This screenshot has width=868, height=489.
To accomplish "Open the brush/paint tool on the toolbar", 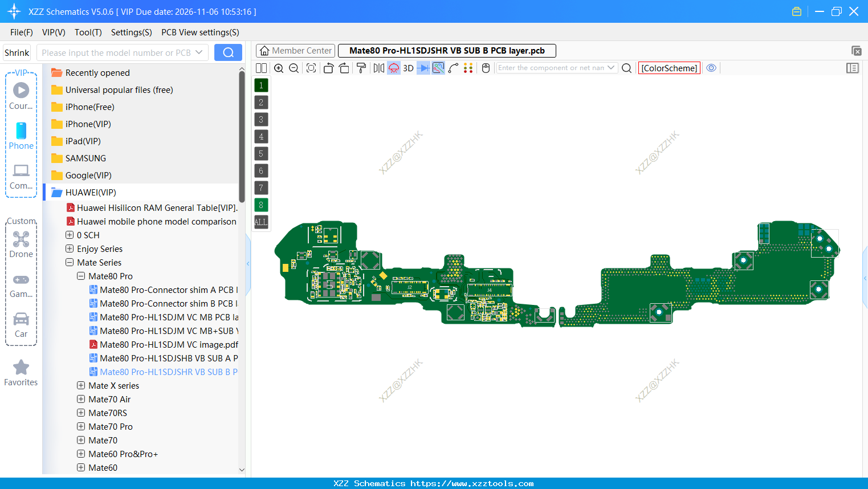I will (x=361, y=68).
